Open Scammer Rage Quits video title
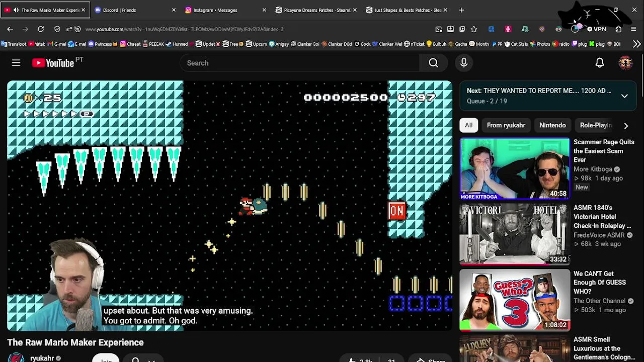 pos(604,151)
